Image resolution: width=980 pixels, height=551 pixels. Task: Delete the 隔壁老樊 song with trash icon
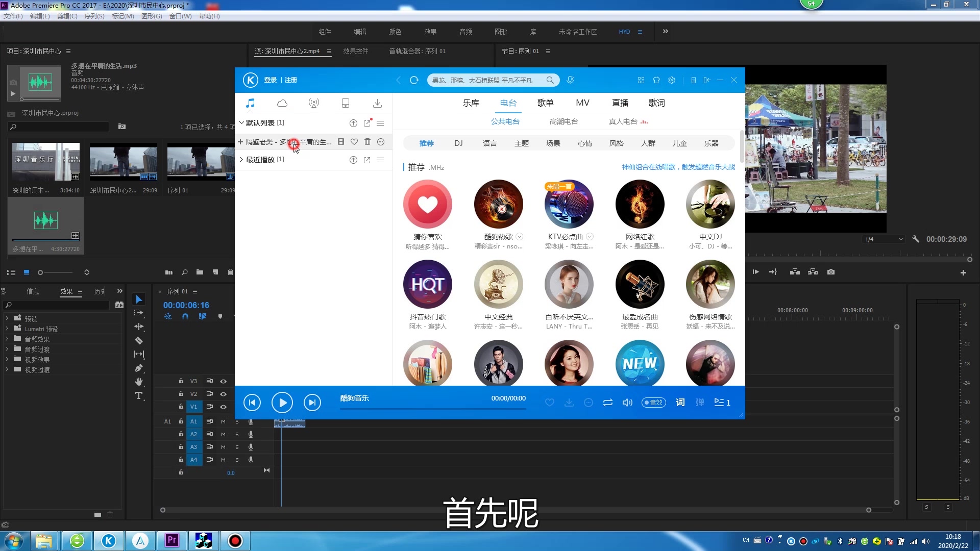point(367,142)
